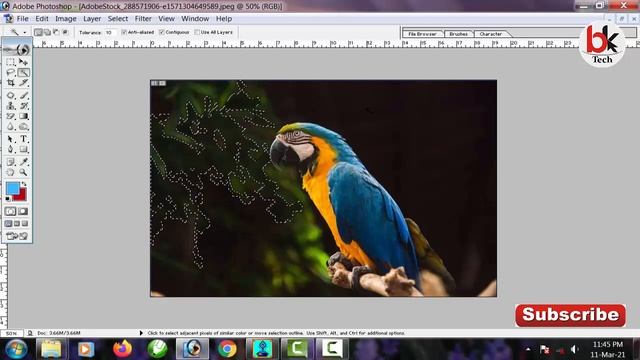Open Firefox from the taskbar
This screenshot has height=360, width=640.
pos(122,349)
